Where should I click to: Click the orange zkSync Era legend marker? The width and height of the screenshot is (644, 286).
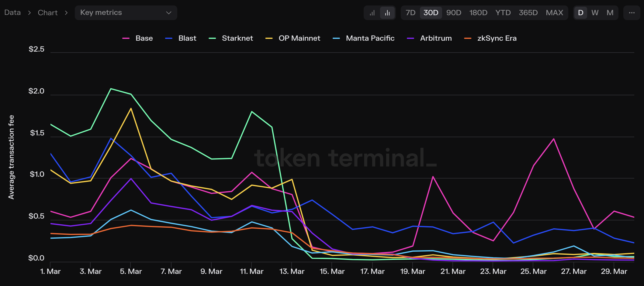pos(468,38)
